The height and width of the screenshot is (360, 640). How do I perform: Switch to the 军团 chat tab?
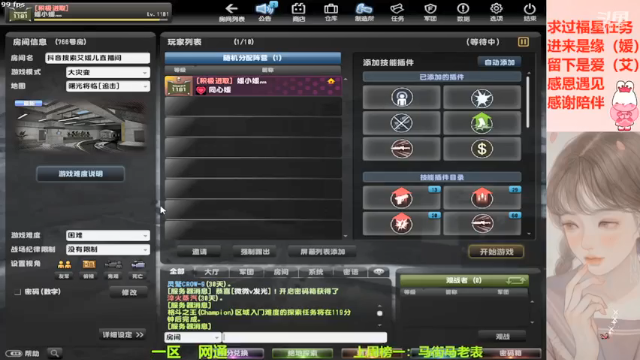(246, 272)
